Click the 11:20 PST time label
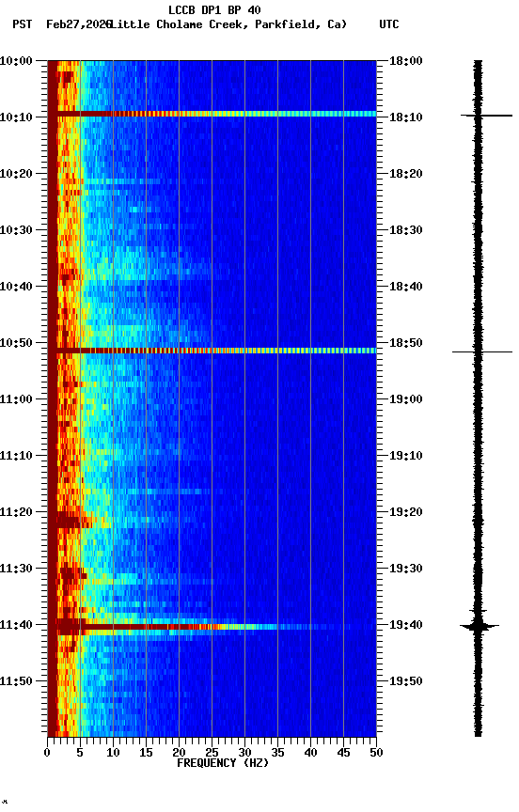 16,512
